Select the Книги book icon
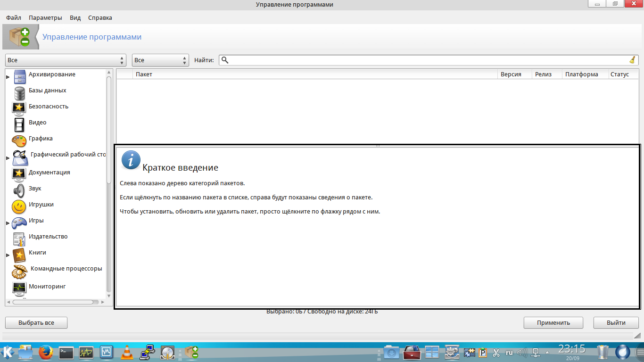This screenshot has height=362, width=644. (x=19, y=255)
